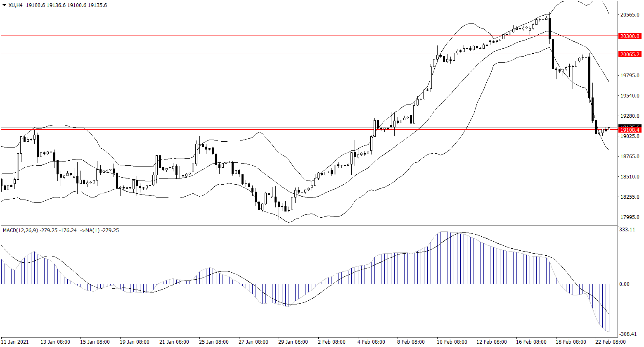Viewport: 644px width, 347px height.
Task: Click the 19795.0 price axis label
Action: coord(630,76)
